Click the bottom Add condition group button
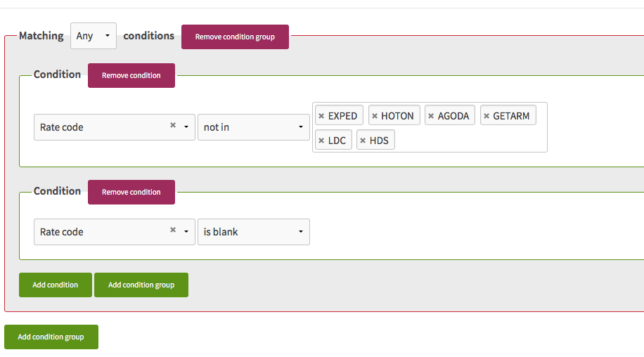The height and width of the screenshot is (357, 644). coord(51,337)
